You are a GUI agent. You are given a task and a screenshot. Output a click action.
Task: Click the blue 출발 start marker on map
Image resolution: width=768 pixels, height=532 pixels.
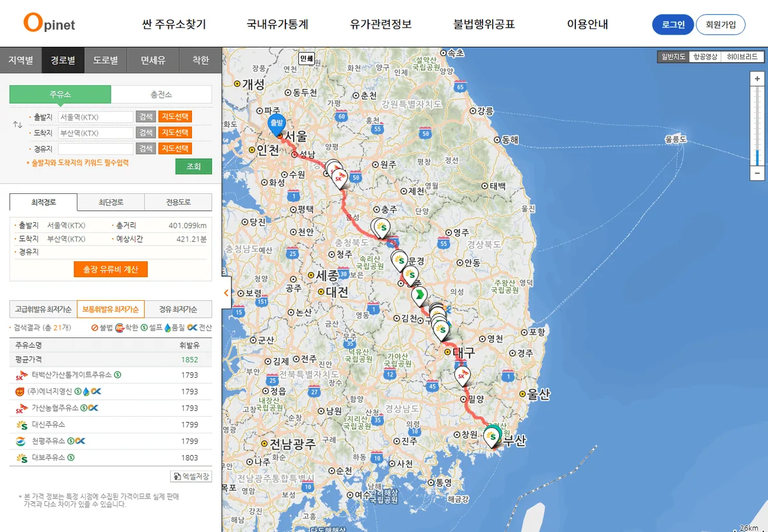point(276,124)
